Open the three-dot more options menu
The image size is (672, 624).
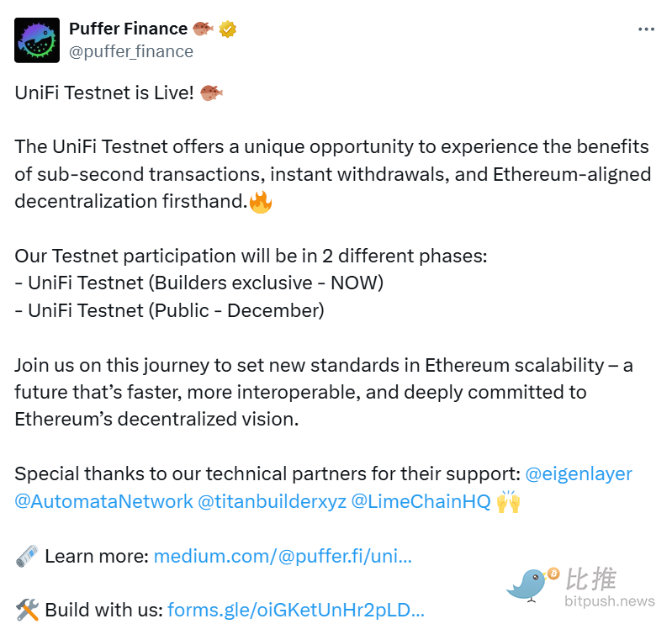pyautogui.click(x=646, y=29)
